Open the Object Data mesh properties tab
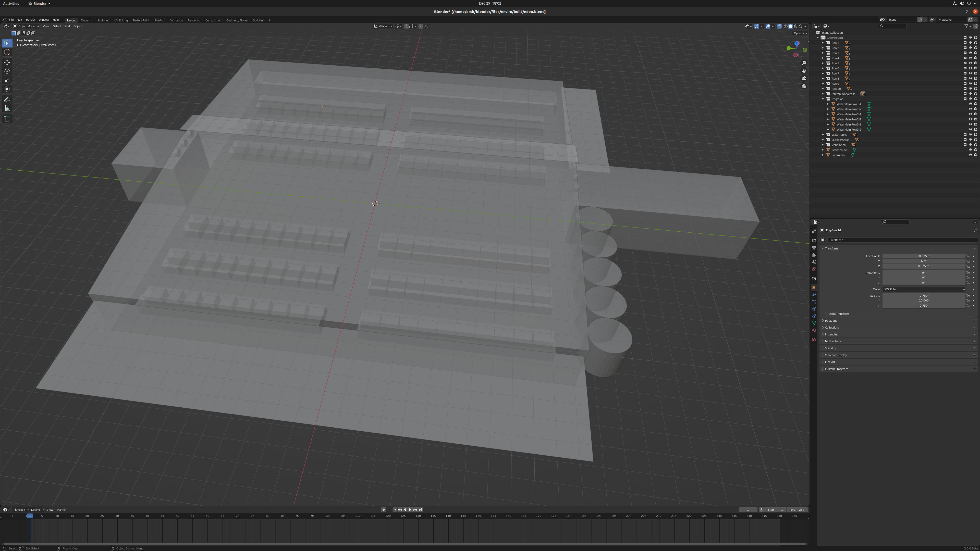The image size is (980, 551). coord(814,323)
